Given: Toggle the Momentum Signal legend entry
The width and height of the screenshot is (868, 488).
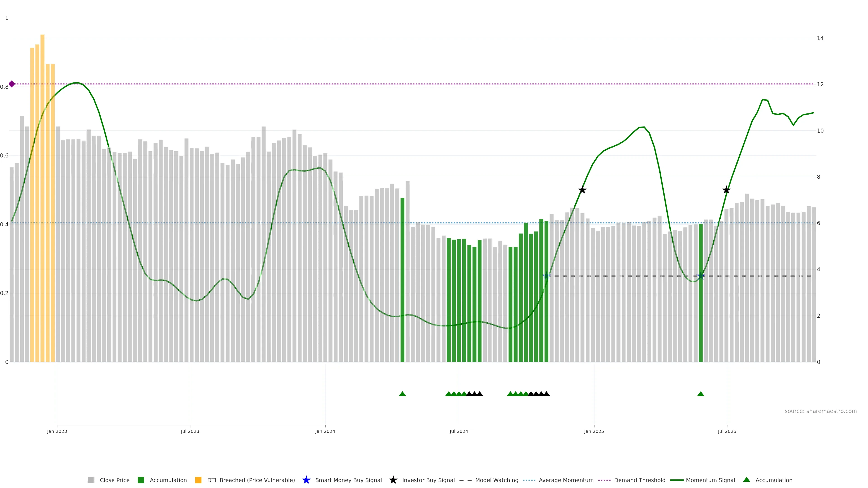Looking at the screenshot, I should coord(710,480).
